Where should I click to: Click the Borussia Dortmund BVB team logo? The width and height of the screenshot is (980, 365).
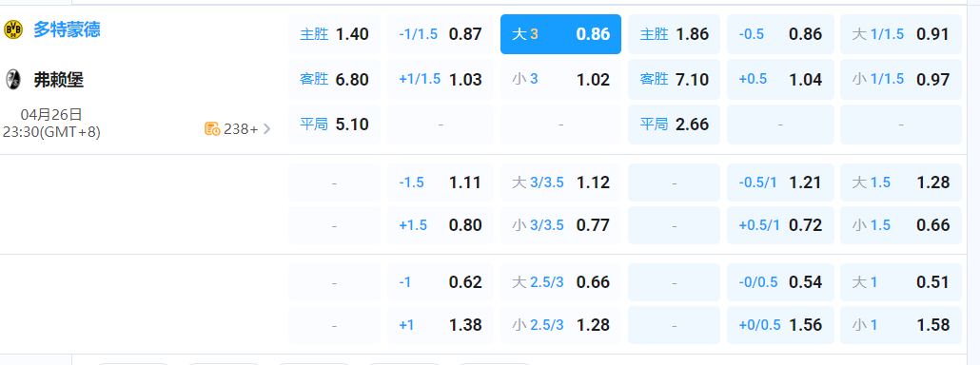tap(12, 29)
